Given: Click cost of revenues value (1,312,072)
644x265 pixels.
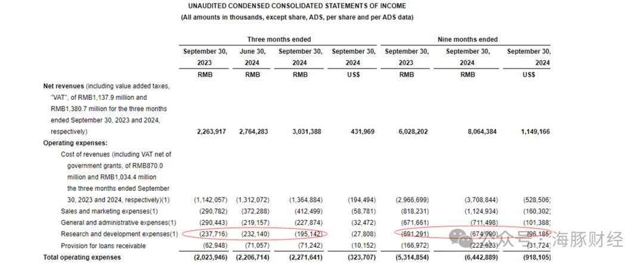Looking at the screenshot, I should coord(253,200).
